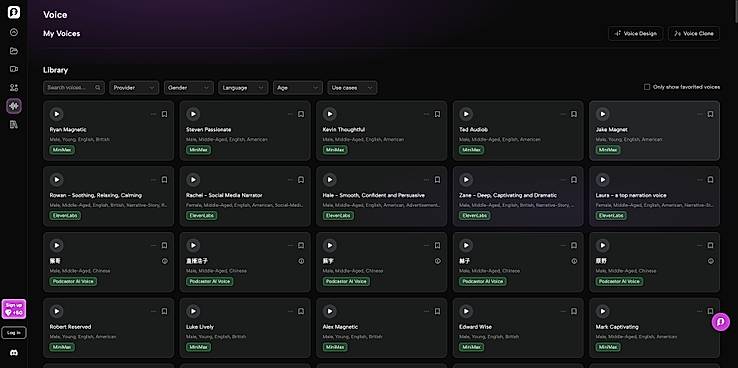Open more options on Hale voice card
This screenshot has width=738, height=368.
tap(426, 180)
